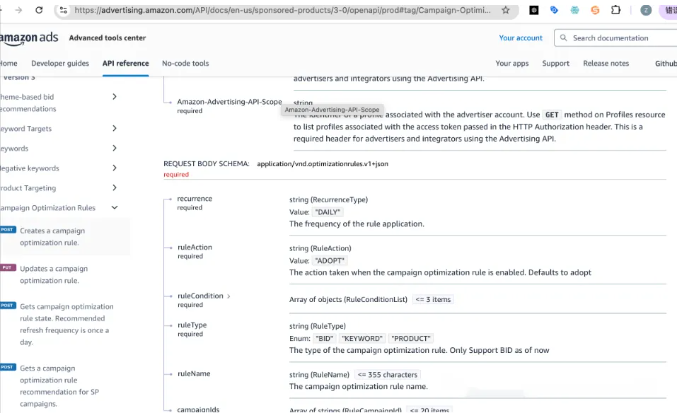Click POST badge for rule recommendation for SP campaigns
677x417 pixels.
click(8, 367)
